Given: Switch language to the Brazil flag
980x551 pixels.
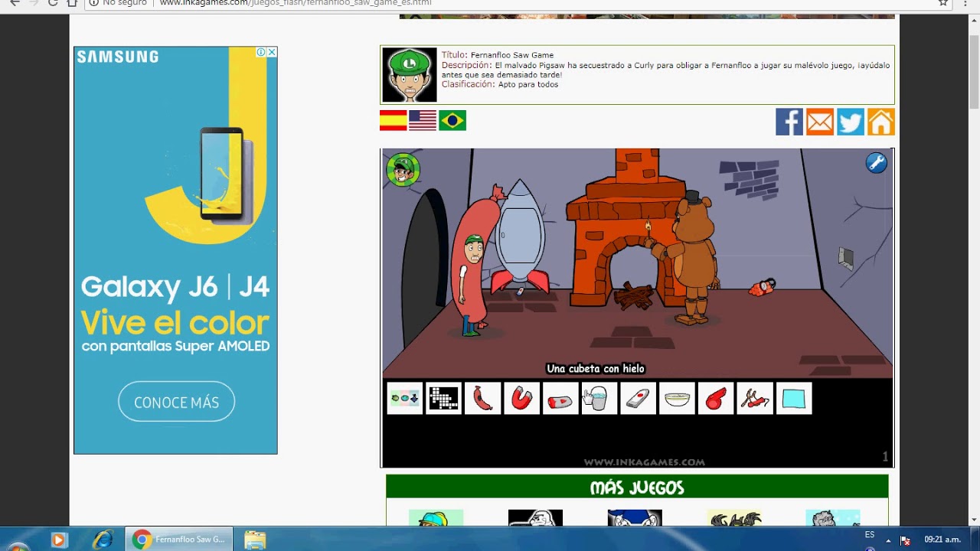Looking at the screenshot, I should click(452, 121).
